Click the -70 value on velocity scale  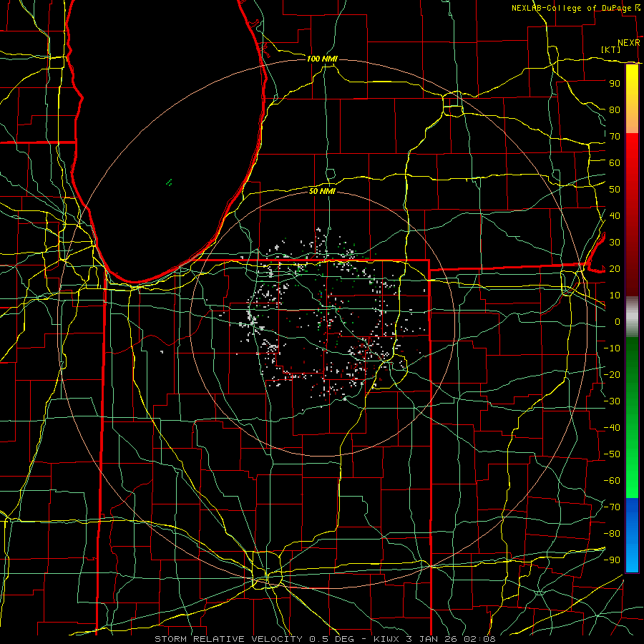coord(612,507)
